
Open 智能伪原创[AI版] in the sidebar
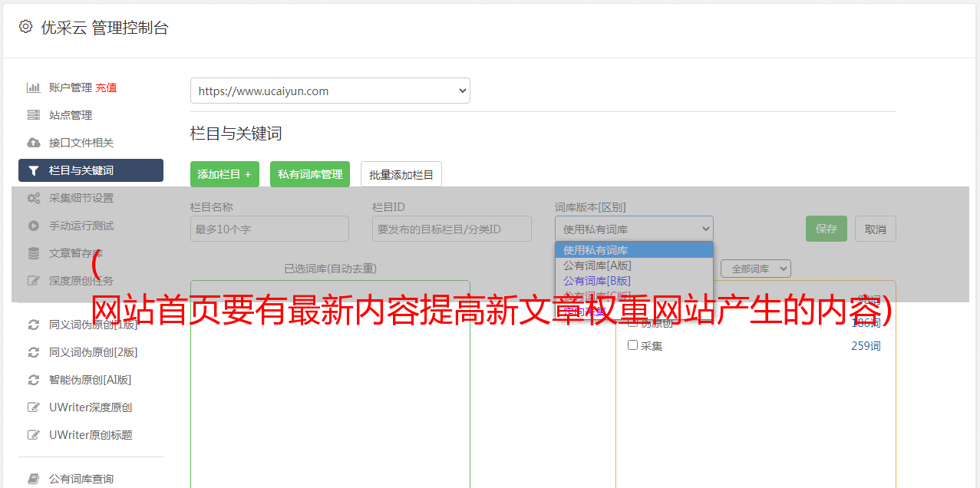click(x=91, y=380)
